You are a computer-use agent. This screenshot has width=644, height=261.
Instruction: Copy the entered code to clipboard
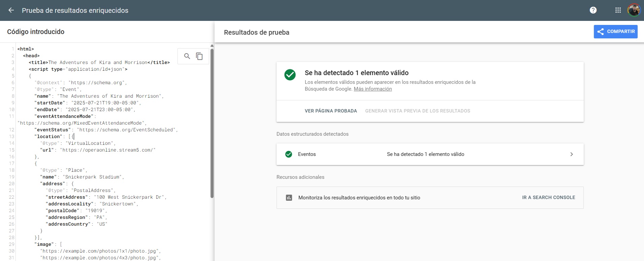point(199,56)
